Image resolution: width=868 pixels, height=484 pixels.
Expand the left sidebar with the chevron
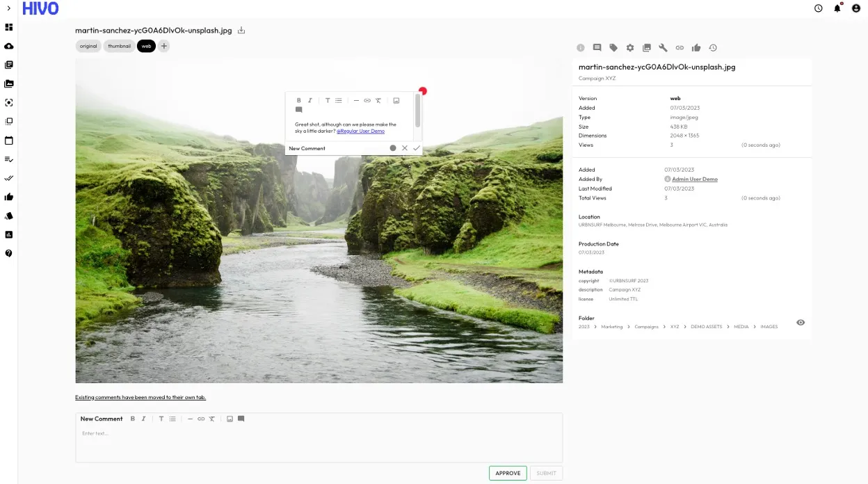8,8
